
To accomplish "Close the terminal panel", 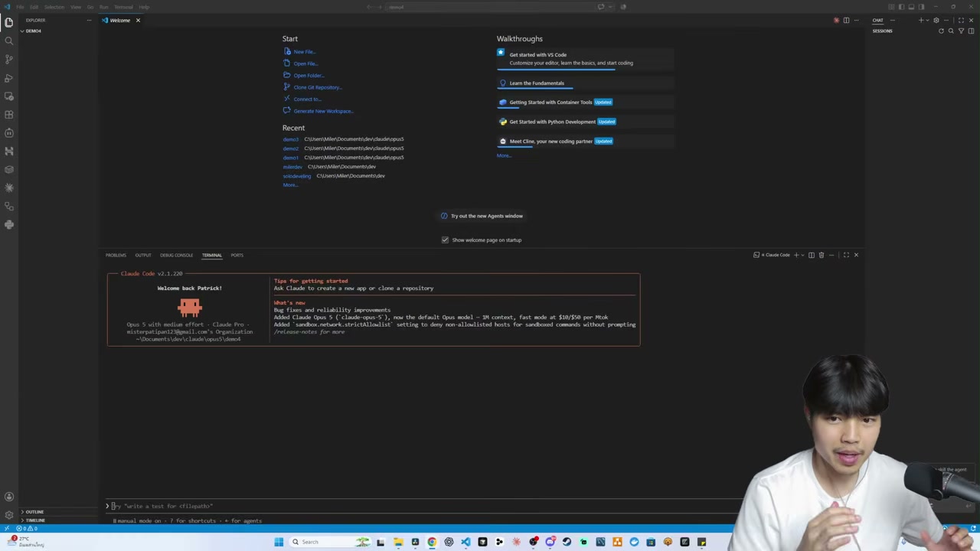I will tap(856, 255).
